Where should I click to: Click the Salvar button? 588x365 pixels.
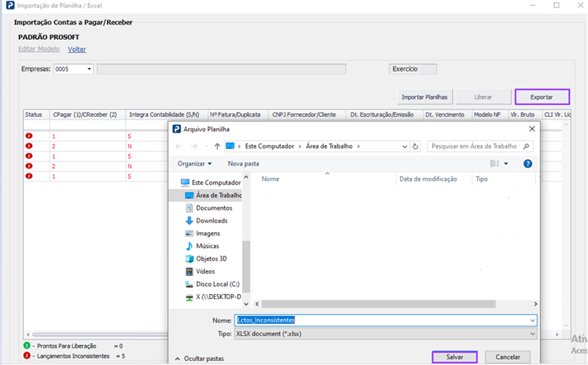point(455,357)
